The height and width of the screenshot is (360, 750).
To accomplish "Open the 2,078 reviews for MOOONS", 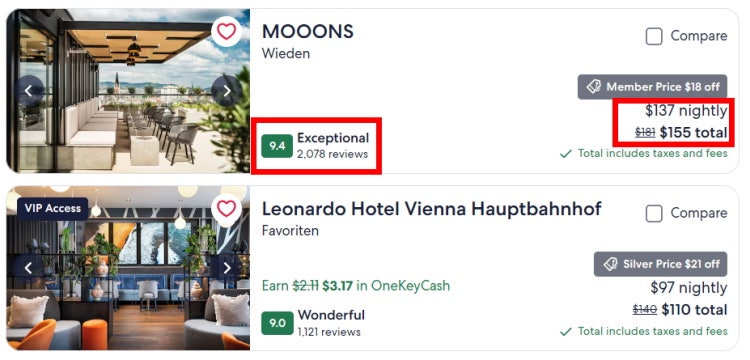I will coord(332,154).
